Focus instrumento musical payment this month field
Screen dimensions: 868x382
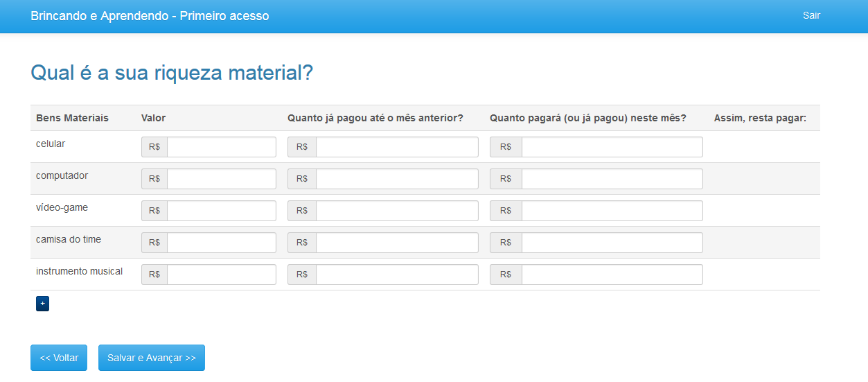(x=612, y=275)
